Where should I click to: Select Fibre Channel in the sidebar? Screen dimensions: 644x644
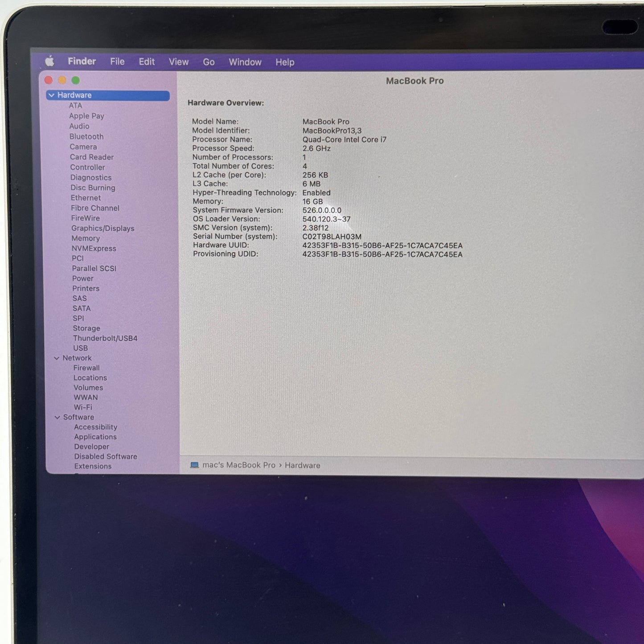[x=95, y=208]
